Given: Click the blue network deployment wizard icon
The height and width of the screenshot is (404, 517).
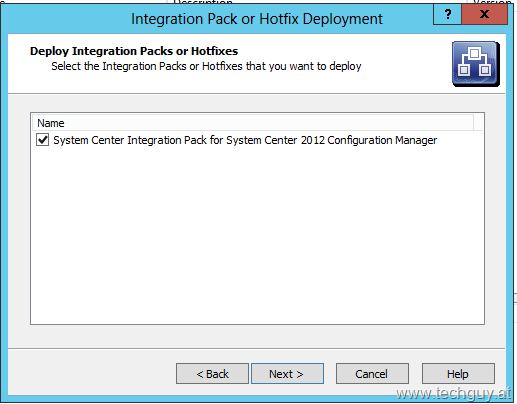Looking at the screenshot, I should point(476,64).
